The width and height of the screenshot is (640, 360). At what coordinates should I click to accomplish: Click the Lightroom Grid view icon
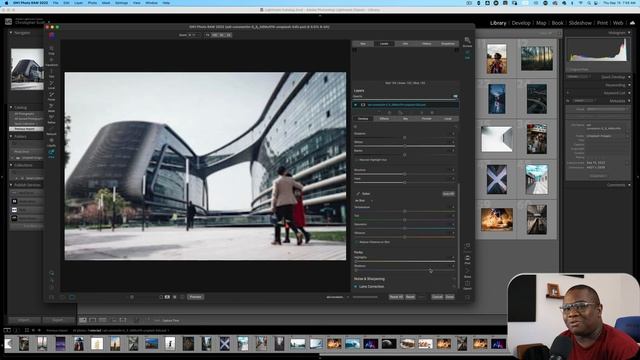(x=83, y=320)
